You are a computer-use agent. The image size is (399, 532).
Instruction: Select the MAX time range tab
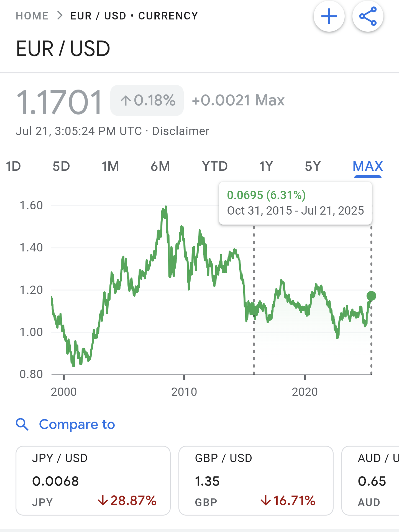[368, 166]
